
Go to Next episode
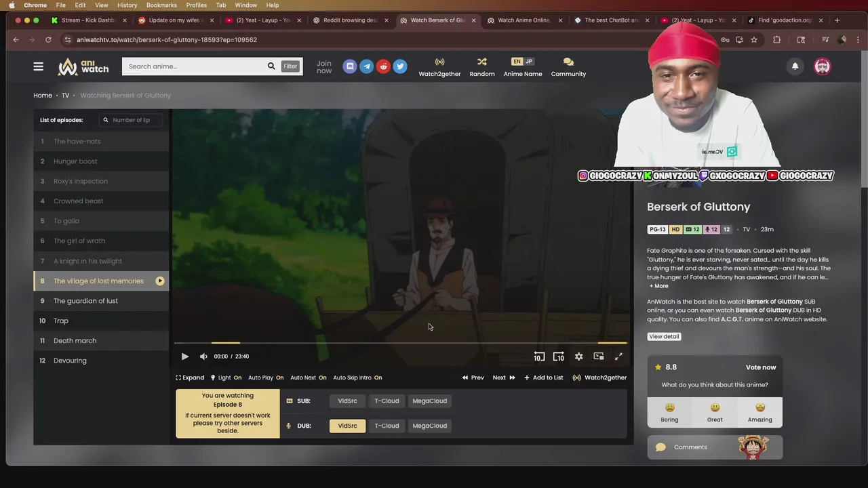click(504, 378)
